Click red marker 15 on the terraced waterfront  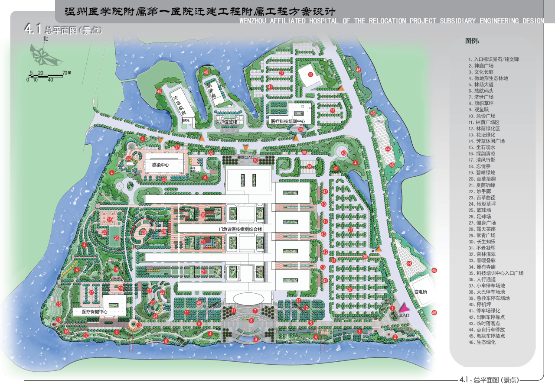pyautogui.click(x=59, y=304)
